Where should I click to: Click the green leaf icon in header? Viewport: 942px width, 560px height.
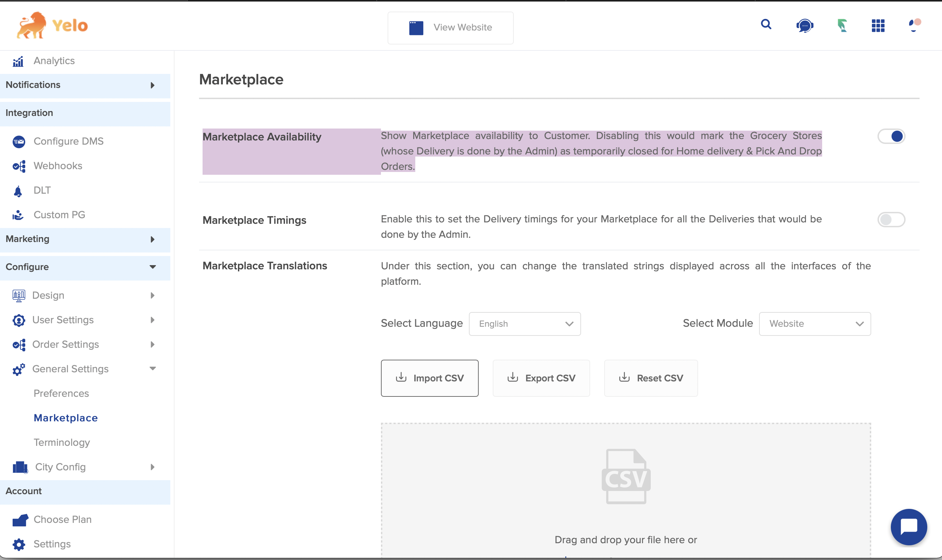coord(842,26)
